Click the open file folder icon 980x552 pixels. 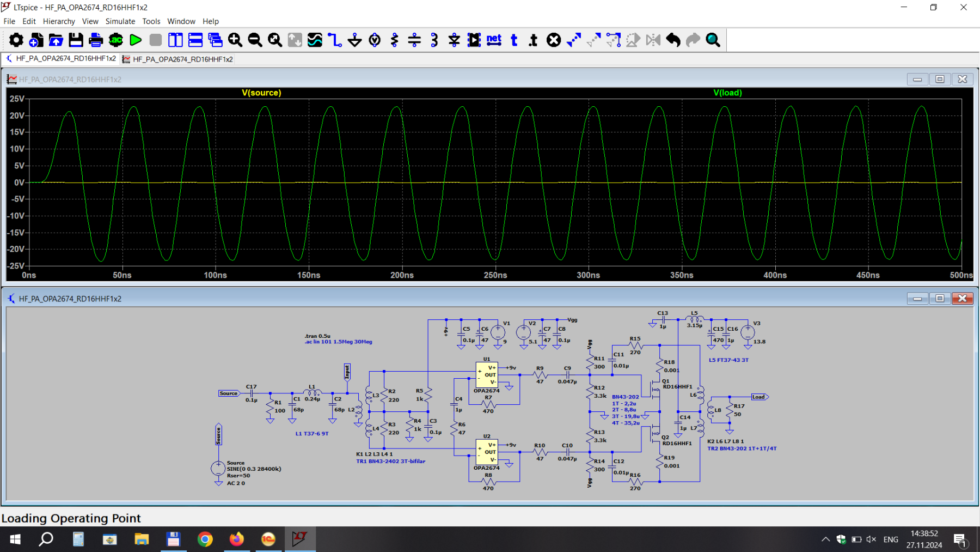click(x=56, y=40)
